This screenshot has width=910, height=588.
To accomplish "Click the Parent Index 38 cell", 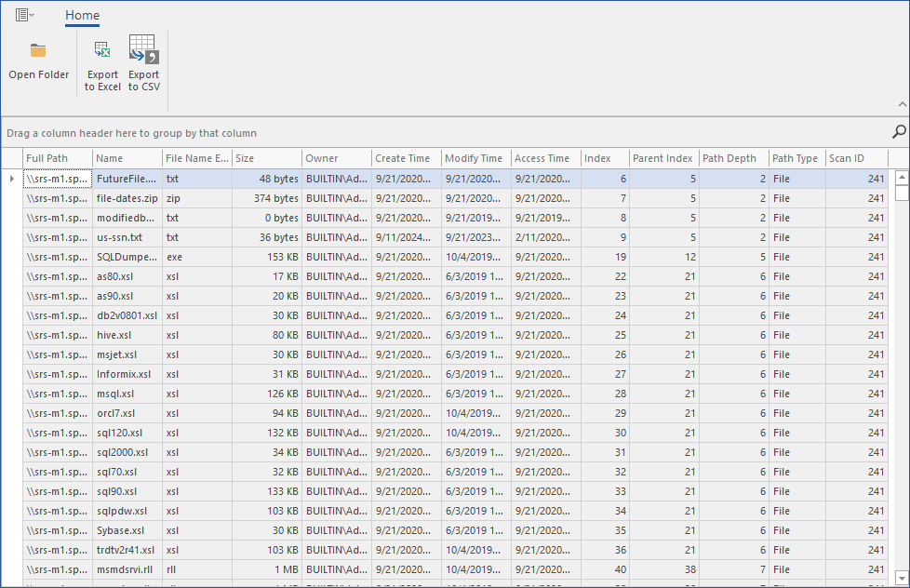I will point(663,570).
